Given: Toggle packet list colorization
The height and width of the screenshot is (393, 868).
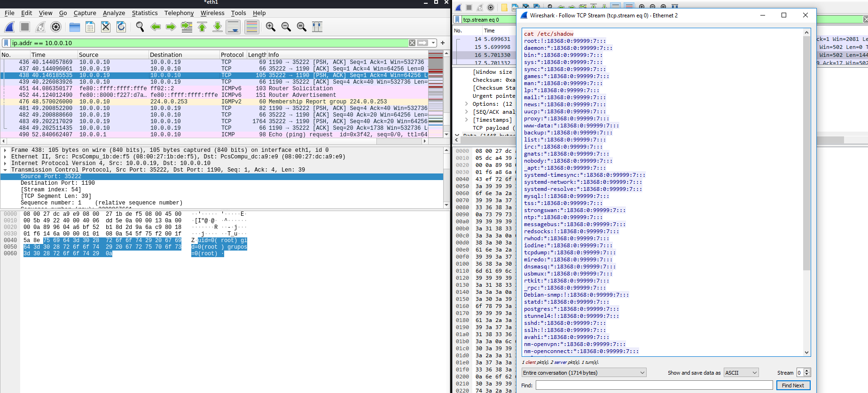Looking at the screenshot, I should click(x=252, y=27).
